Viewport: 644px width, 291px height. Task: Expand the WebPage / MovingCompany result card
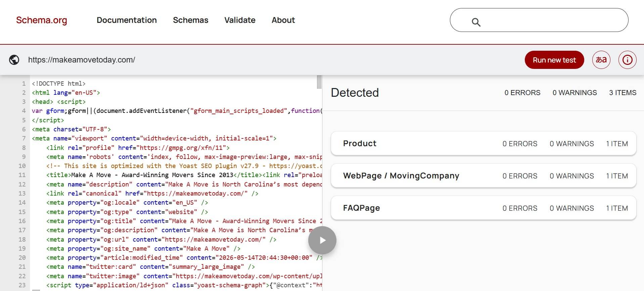tap(484, 176)
